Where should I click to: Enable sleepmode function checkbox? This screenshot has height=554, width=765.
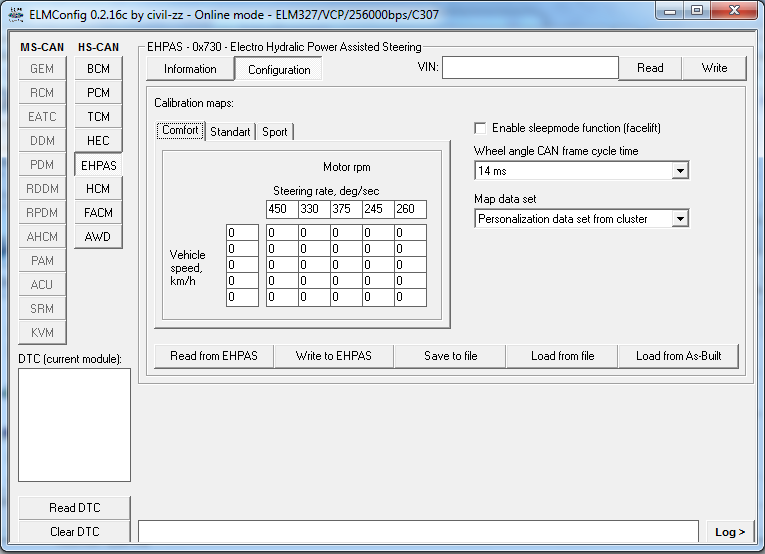tap(481, 128)
